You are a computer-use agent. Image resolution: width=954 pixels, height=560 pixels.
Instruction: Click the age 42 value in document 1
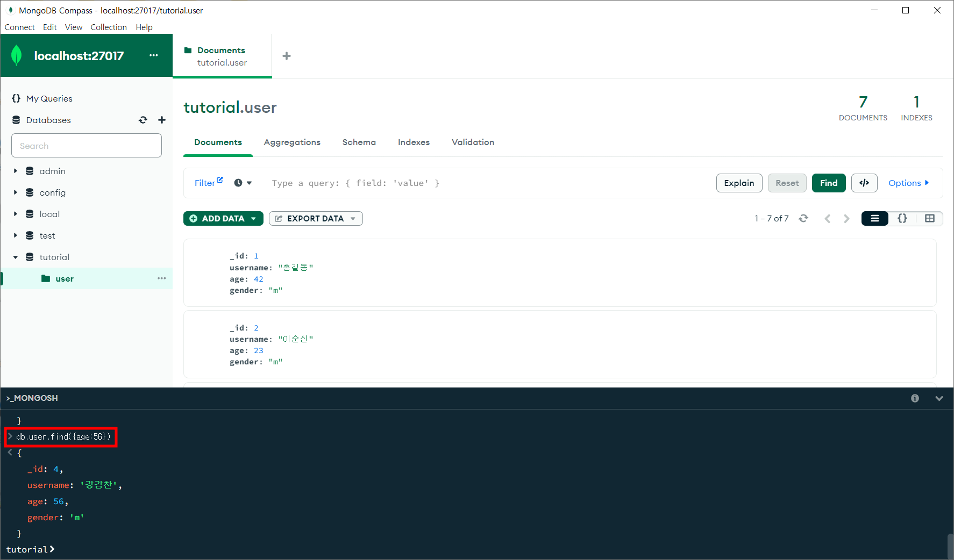[259, 279]
